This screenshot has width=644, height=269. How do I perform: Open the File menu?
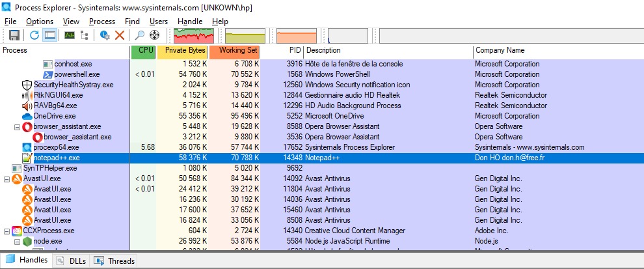pyautogui.click(x=10, y=21)
